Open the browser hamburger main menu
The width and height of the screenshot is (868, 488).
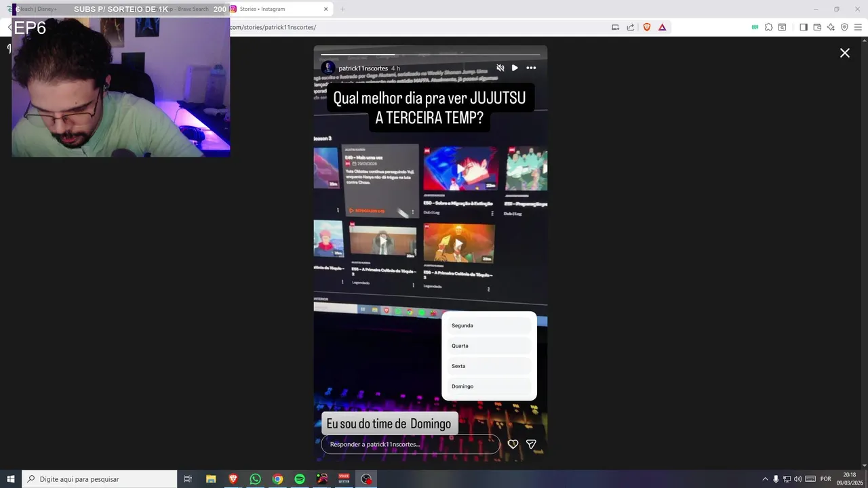(x=858, y=27)
